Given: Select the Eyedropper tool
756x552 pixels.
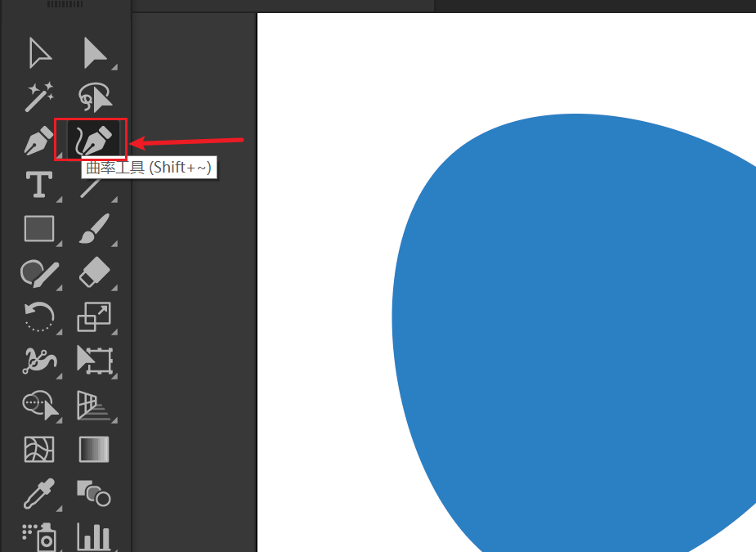Looking at the screenshot, I should click(39, 494).
